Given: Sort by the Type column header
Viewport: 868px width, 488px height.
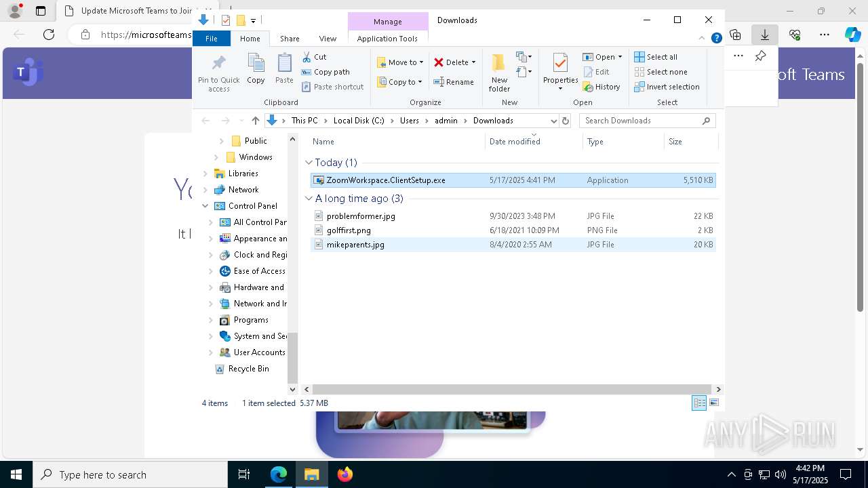Looking at the screenshot, I should [624, 142].
